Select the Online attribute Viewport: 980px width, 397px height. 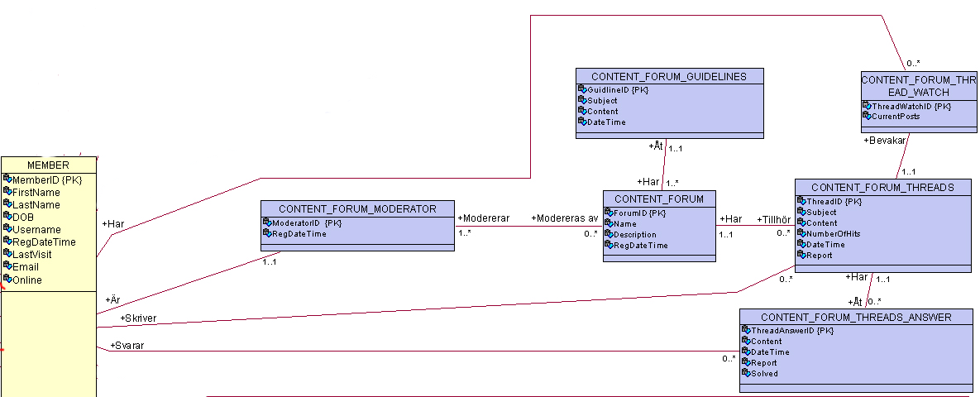pos(27,280)
